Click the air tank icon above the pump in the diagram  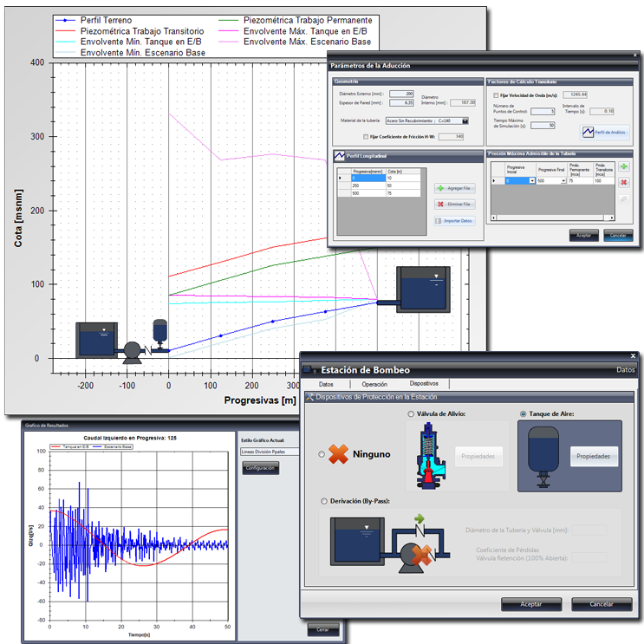click(159, 333)
